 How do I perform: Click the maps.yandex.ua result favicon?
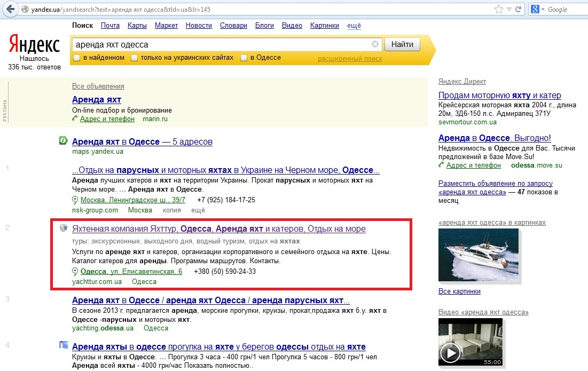point(64,140)
